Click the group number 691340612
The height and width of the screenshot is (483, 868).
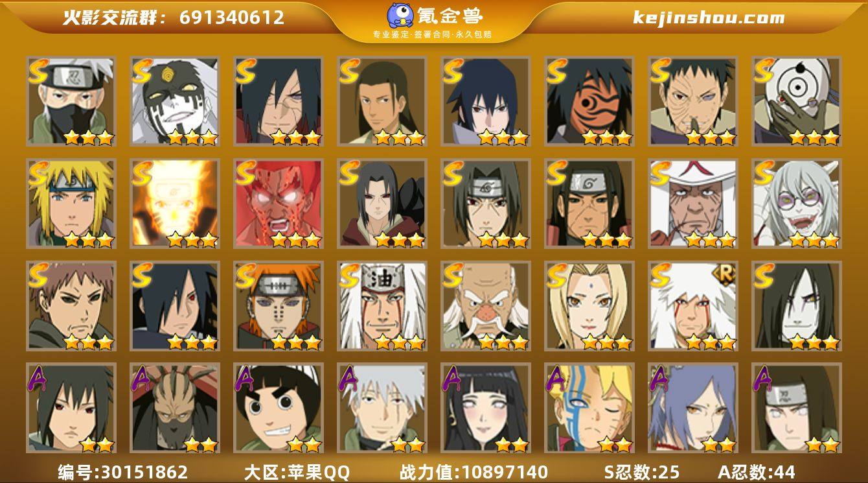click(x=232, y=18)
